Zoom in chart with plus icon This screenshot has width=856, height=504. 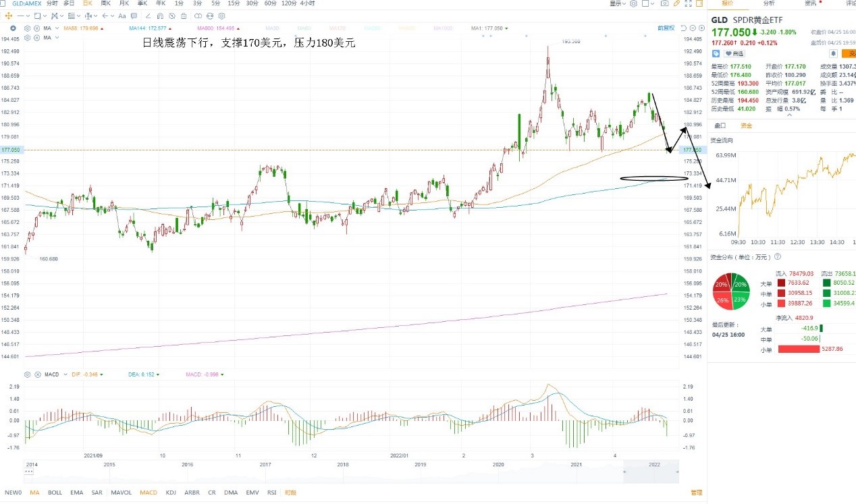coord(701,28)
